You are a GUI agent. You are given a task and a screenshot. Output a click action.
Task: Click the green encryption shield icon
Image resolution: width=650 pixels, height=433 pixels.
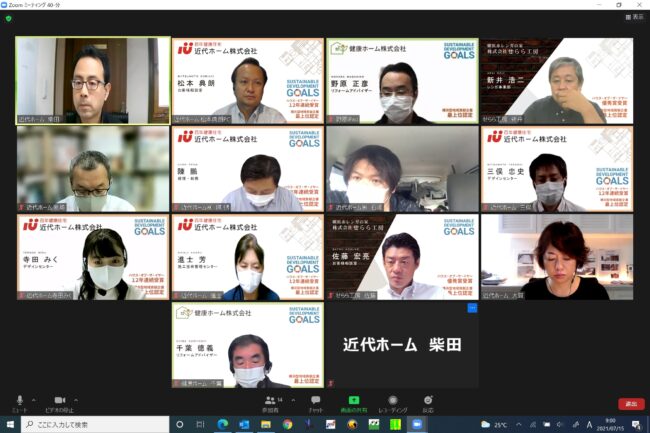pos(9,19)
